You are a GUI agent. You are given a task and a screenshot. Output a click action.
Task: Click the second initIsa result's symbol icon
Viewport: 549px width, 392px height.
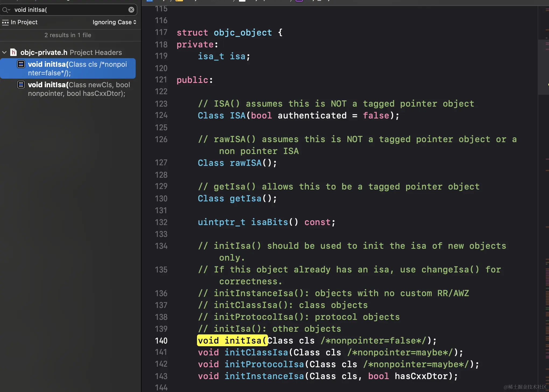pyautogui.click(x=21, y=85)
